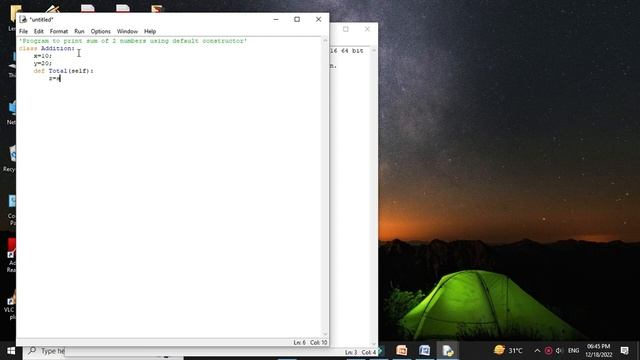
Task: Click the ENG language indicator
Action: click(x=573, y=351)
